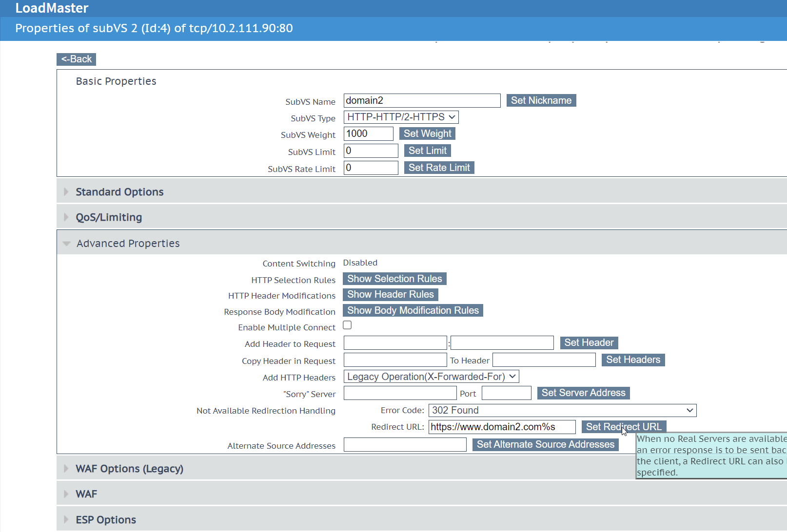Open the Add HTTP Headers dropdown
Image resolution: width=787 pixels, height=532 pixels.
[x=432, y=377]
